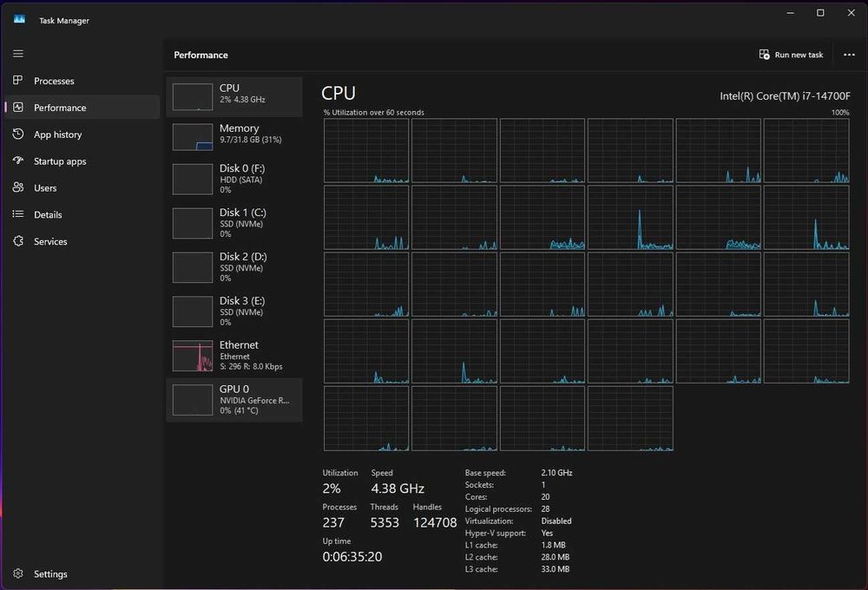Click the up time value 0:06:35:20
Image resolution: width=868 pixels, height=590 pixels.
point(352,557)
